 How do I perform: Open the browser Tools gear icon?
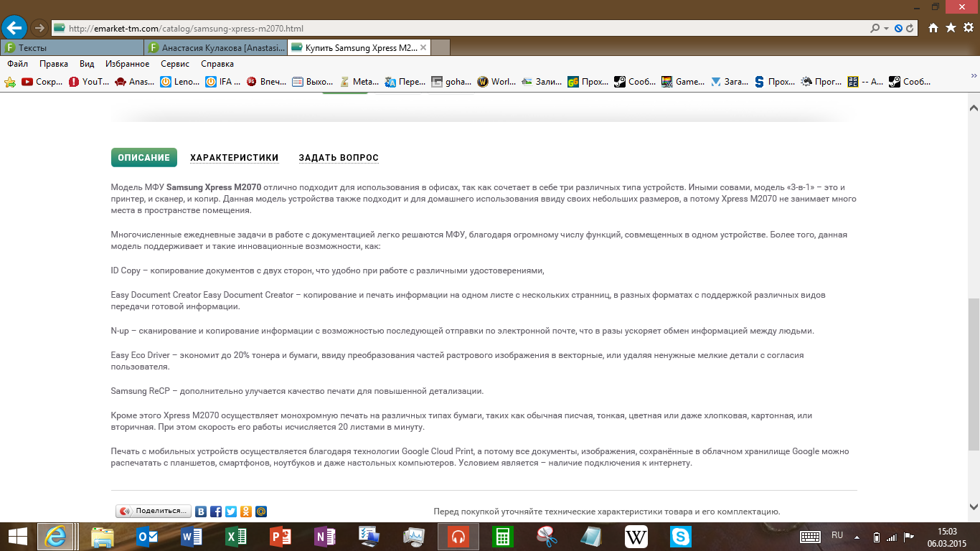click(968, 28)
